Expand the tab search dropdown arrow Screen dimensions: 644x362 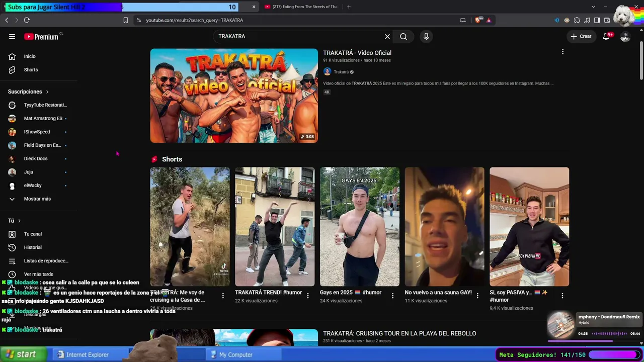593,7
